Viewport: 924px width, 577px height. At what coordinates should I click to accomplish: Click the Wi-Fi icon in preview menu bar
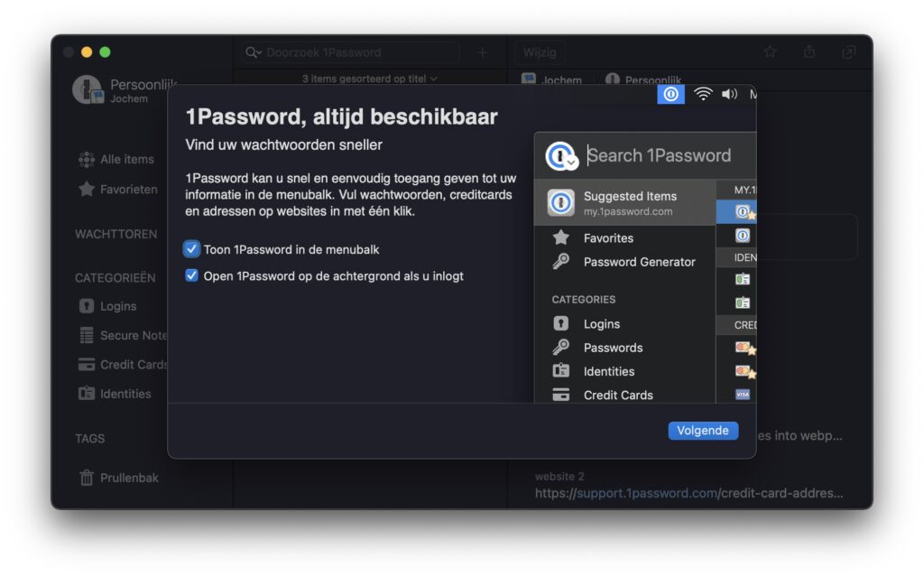[x=703, y=94]
